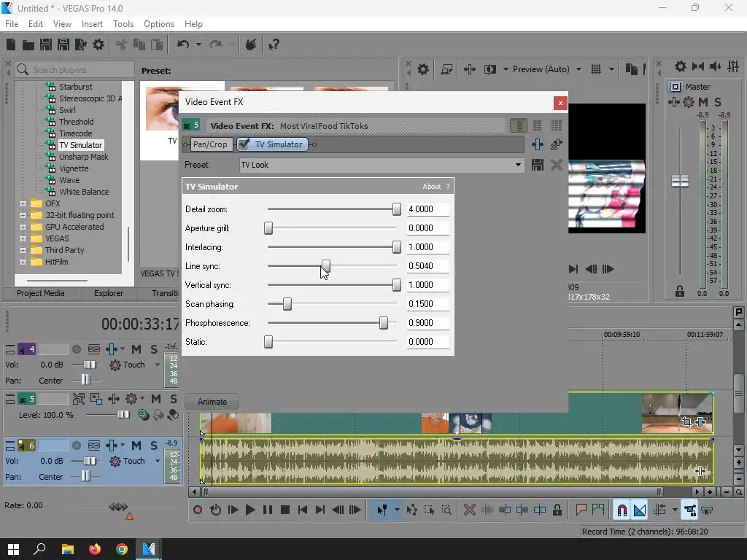Click the Scan phasing slider handle

pos(287,304)
